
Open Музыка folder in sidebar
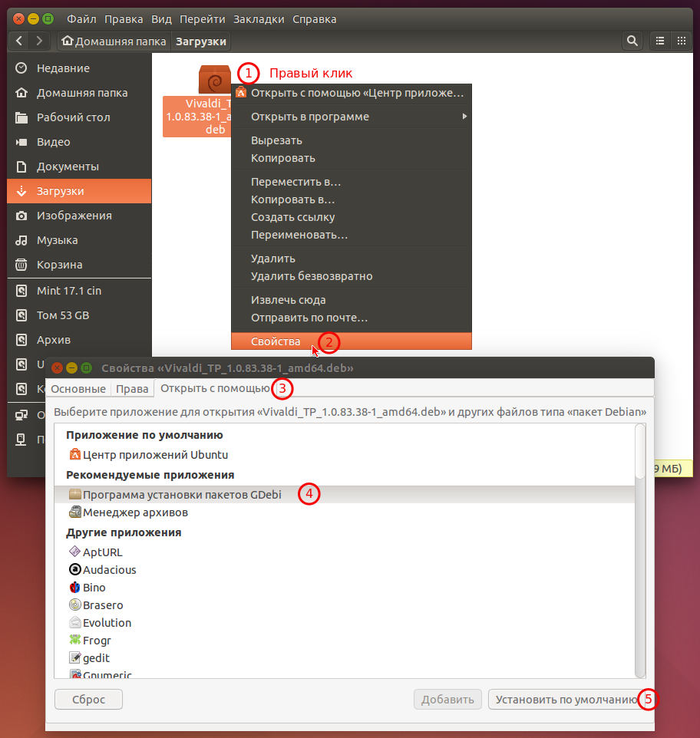[79, 240]
